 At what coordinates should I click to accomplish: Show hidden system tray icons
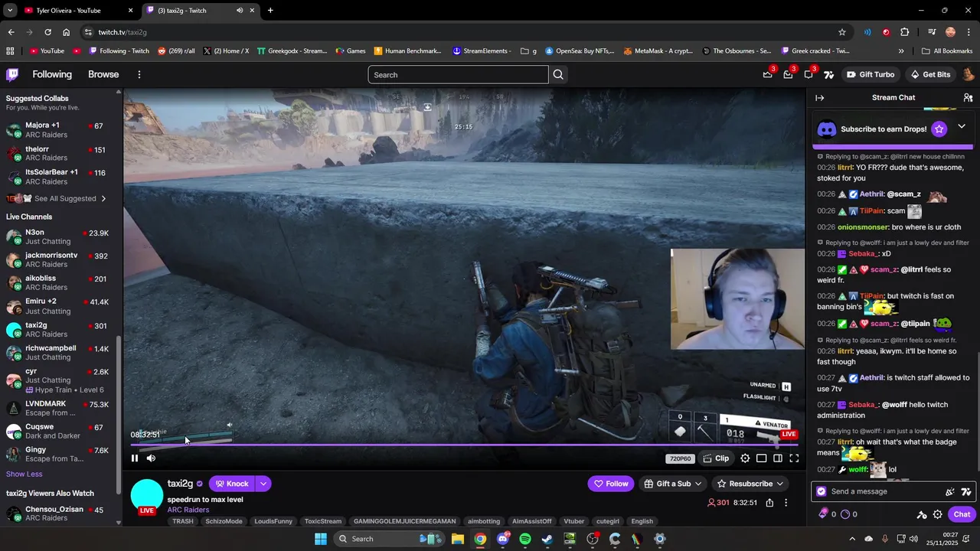(851, 539)
